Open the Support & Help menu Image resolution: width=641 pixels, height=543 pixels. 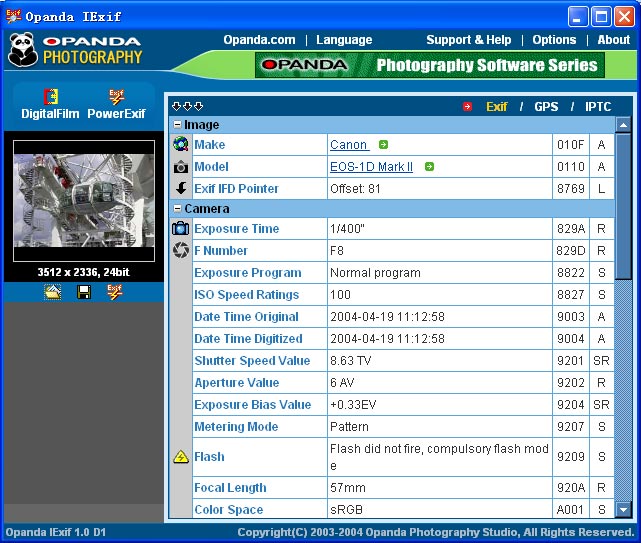point(468,40)
